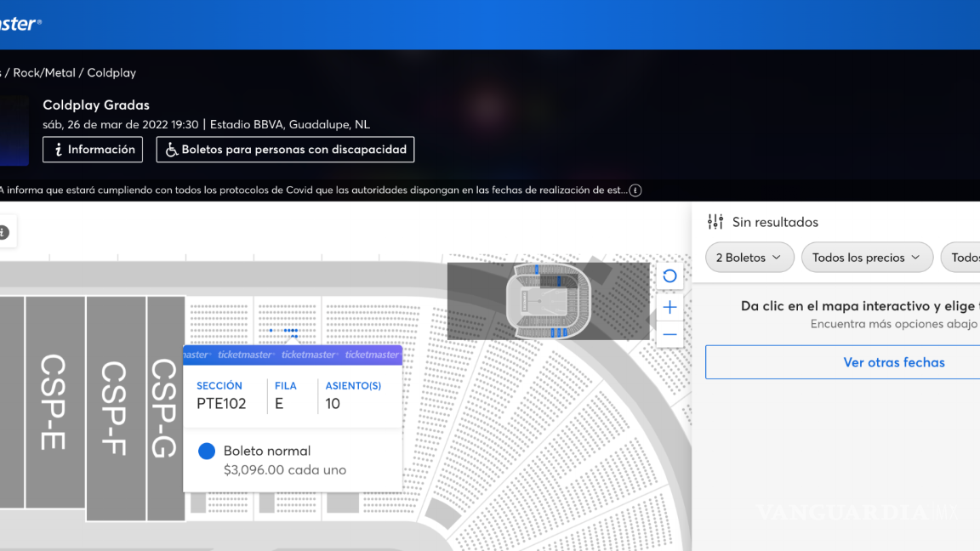Open the 2 Boletos quantity dropdown
The height and width of the screenshot is (551, 980).
[x=749, y=257]
